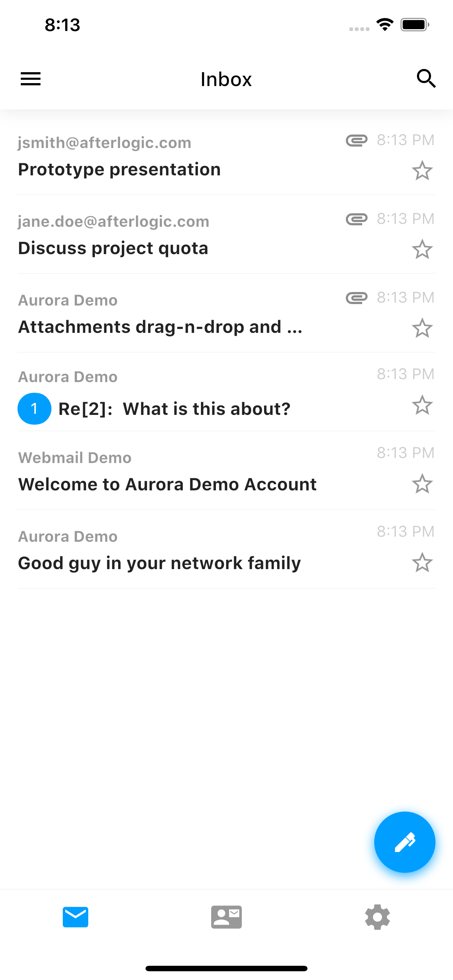Star the Prototype presentation email

(x=422, y=170)
